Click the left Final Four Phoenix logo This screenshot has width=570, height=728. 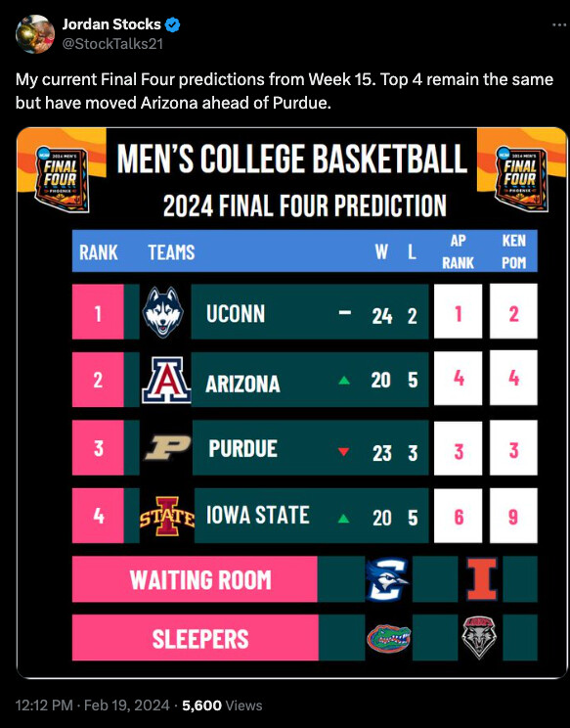pos(63,179)
